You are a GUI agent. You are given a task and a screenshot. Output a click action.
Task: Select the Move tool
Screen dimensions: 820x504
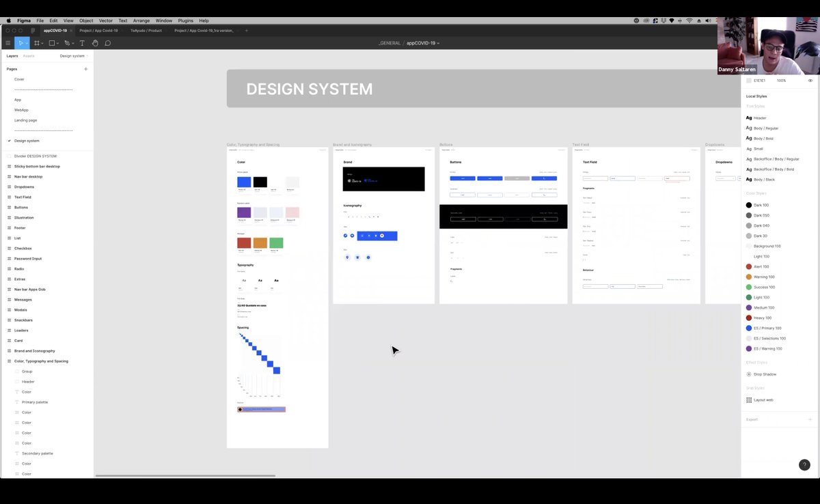pos(20,43)
